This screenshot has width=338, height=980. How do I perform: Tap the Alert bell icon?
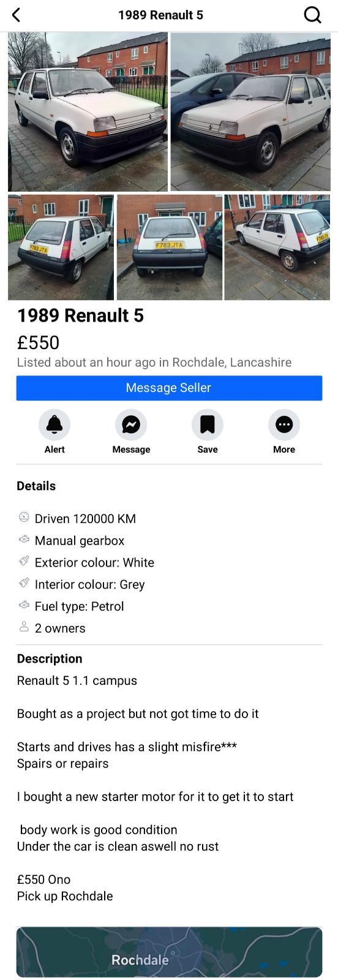(x=54, y=424)
